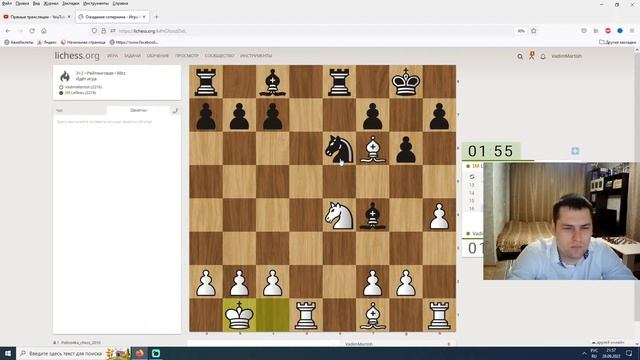
Task: Open the VadimMartish user menu
Action: [x=566, y=56]
